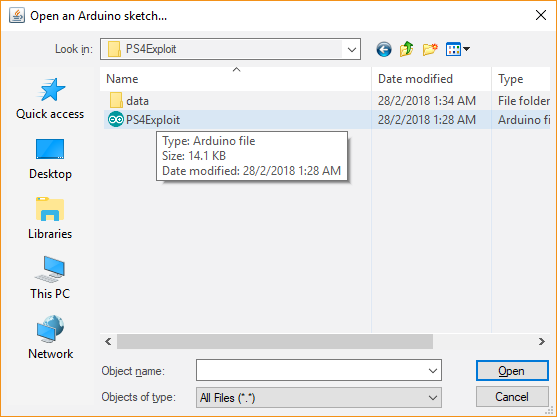Open the View Menu icon

pos(458,49)
